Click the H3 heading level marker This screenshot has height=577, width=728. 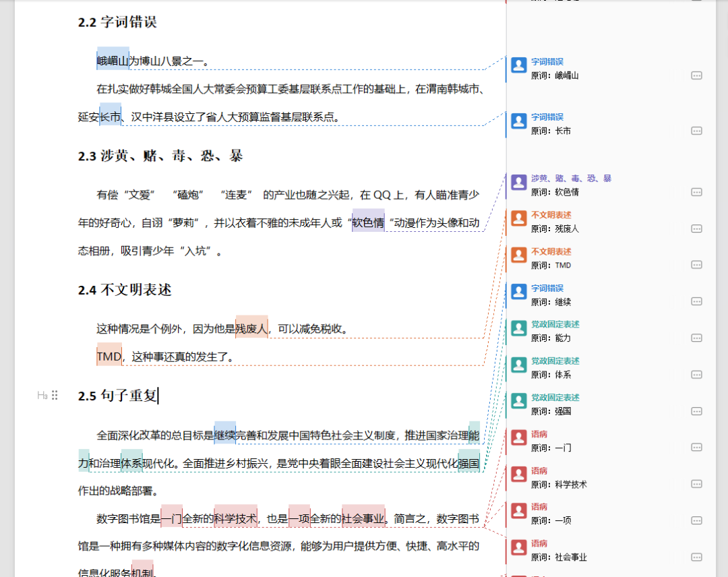(x=42, y=396)
